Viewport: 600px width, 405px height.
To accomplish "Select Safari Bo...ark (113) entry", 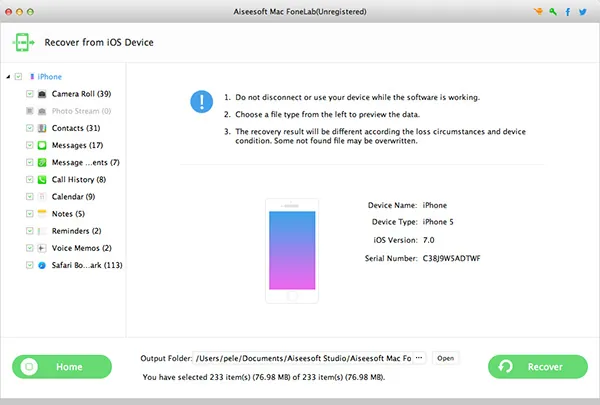I will point(87,265).
